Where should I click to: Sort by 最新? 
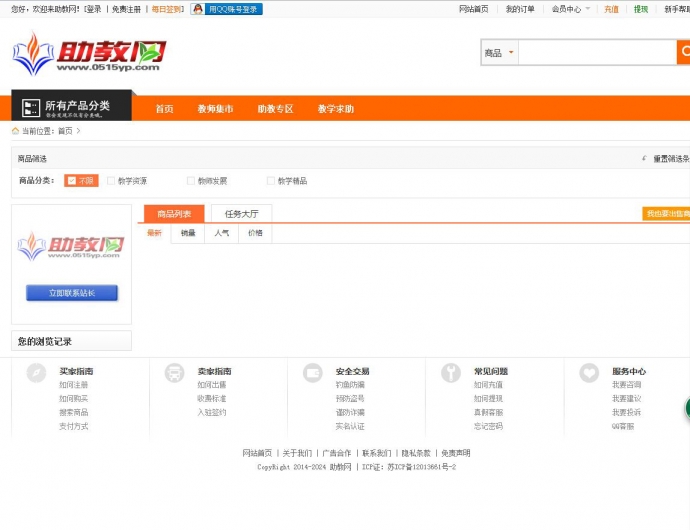coord(154,233)
